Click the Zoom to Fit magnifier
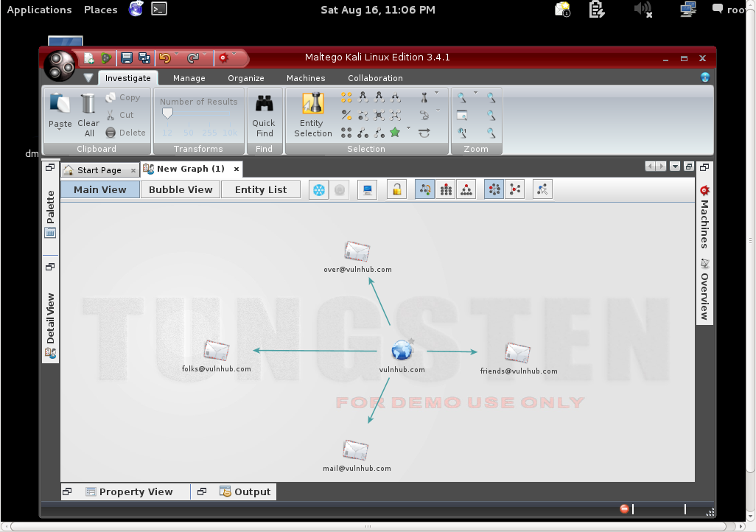 pos(462,98)
